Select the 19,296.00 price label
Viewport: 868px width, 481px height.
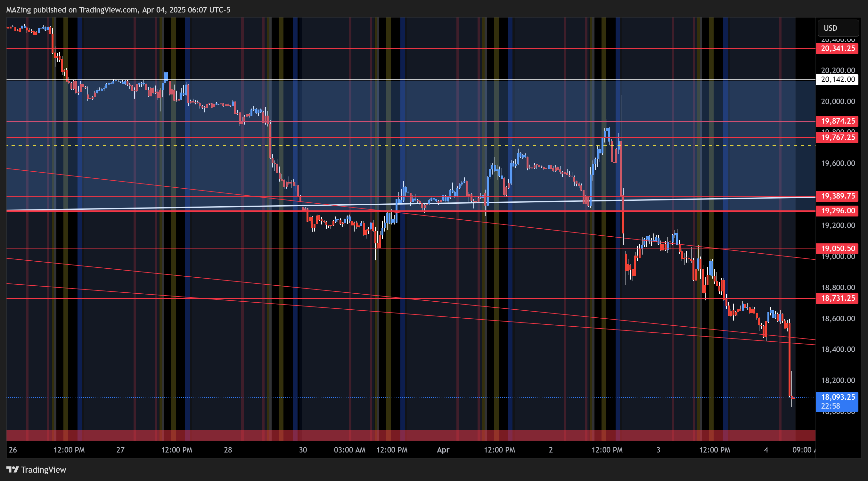tap(837, 211)
